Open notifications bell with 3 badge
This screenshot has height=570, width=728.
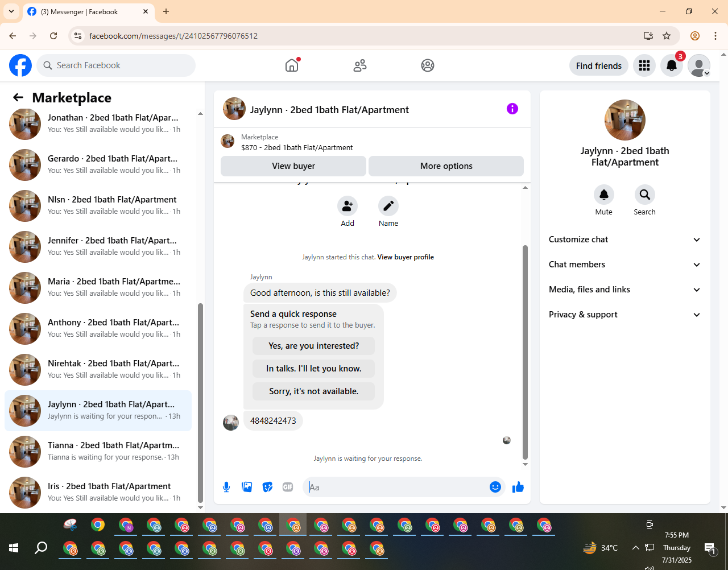point(672,65)
